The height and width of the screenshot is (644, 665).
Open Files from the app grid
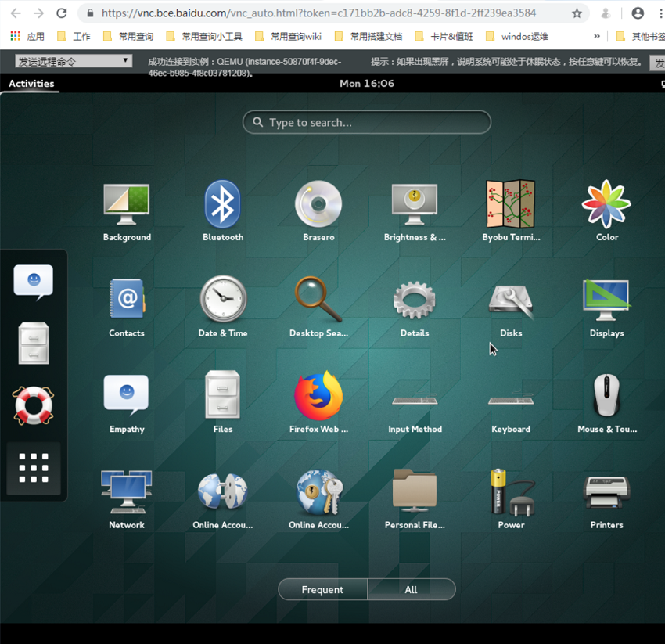223,403
